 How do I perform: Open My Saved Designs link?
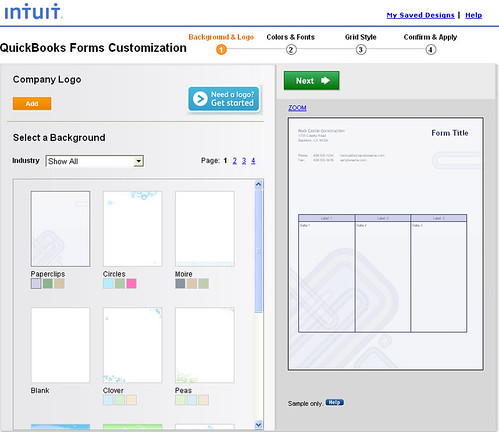click(x=420, y=15)
